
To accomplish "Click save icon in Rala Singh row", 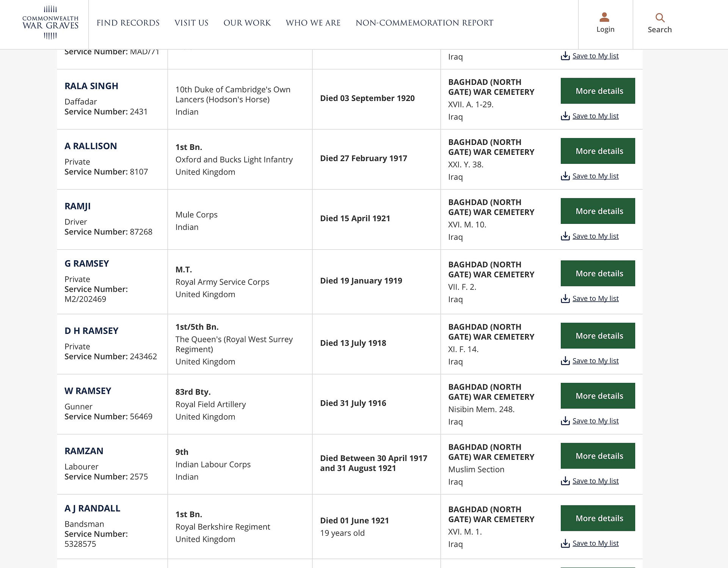I will (565, 116).
